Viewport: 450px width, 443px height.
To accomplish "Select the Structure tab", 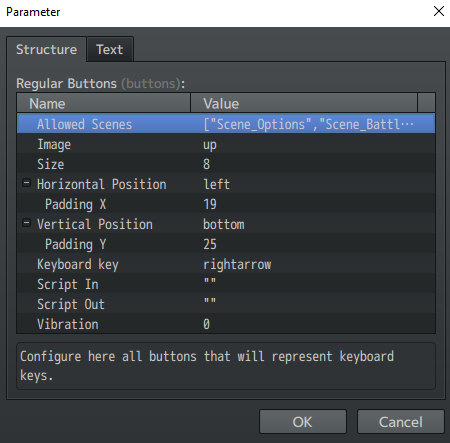I will 46,49.
